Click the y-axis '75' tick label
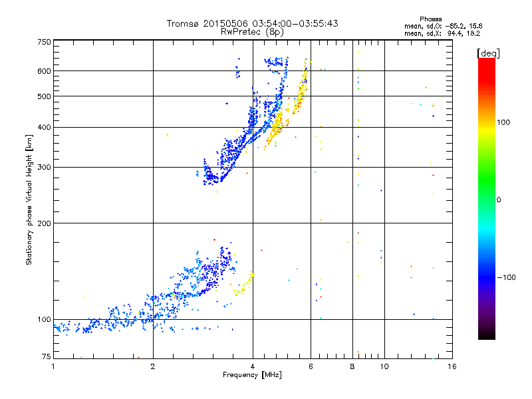This screenshot has width=532, height=399. (x=47, y=356)
